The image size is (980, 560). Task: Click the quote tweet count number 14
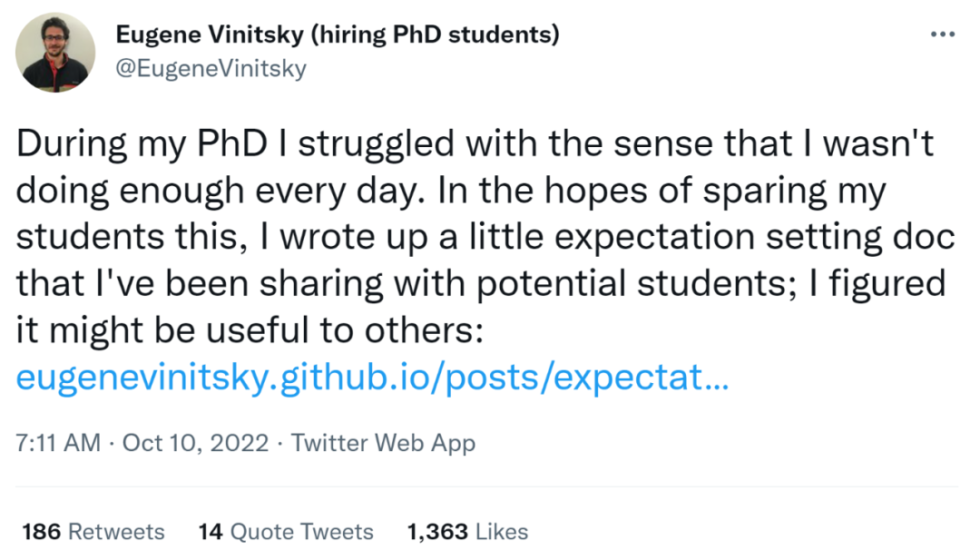pos(211,531)
